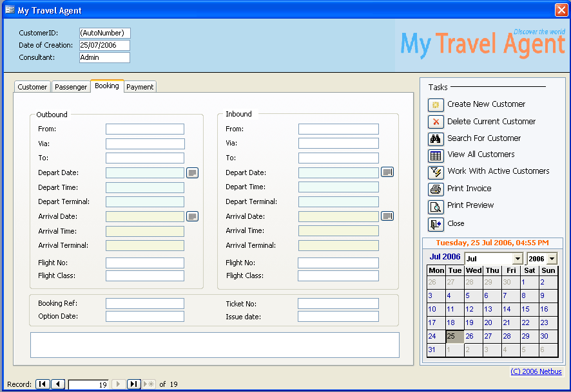Expand the calendar month dropdown

point(517,259)
